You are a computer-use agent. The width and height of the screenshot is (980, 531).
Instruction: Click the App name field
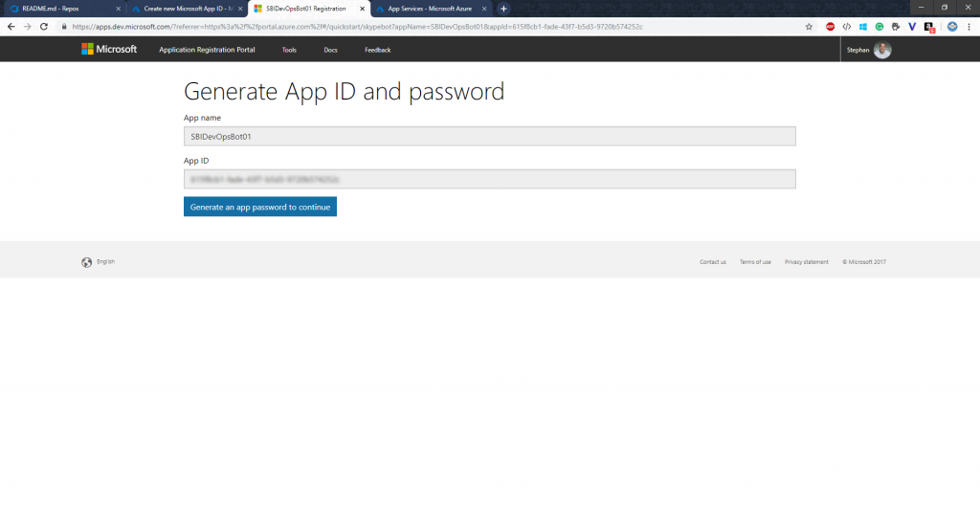point(489,136)
